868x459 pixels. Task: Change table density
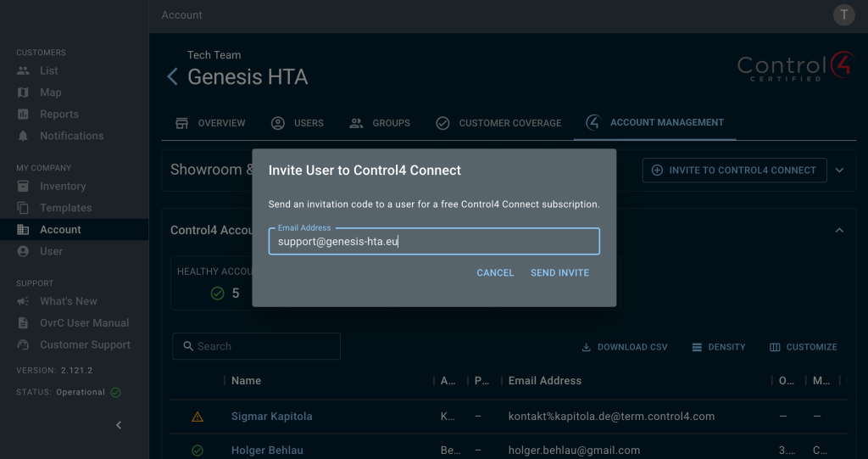(719, 347)
